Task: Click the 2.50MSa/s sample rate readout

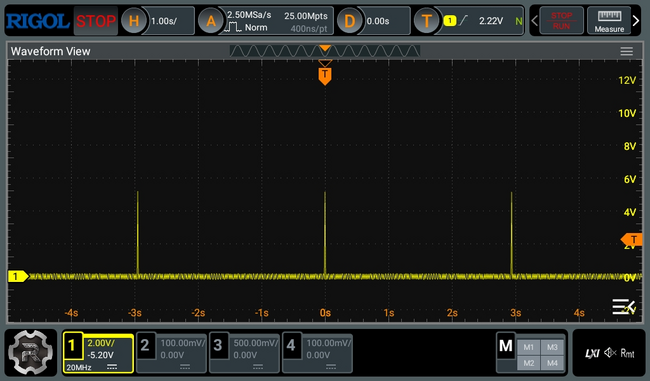Action: click(249, 15)
